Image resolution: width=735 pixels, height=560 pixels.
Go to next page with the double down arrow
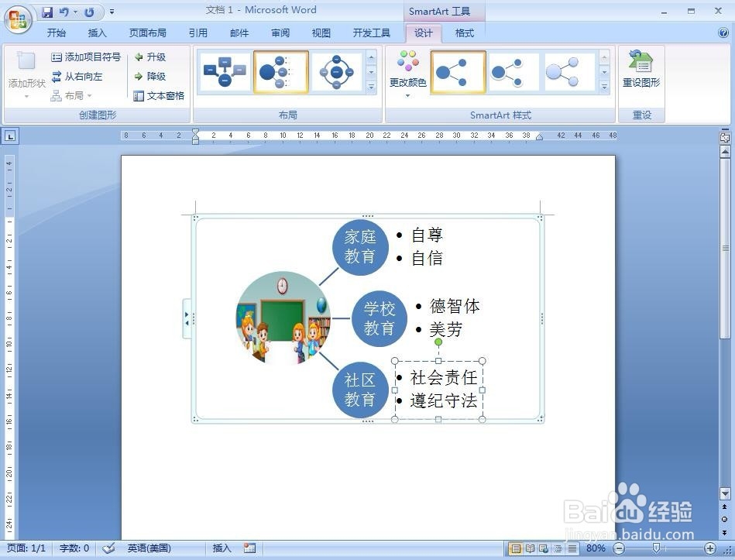pyautogui.click(x=725, y=532)
